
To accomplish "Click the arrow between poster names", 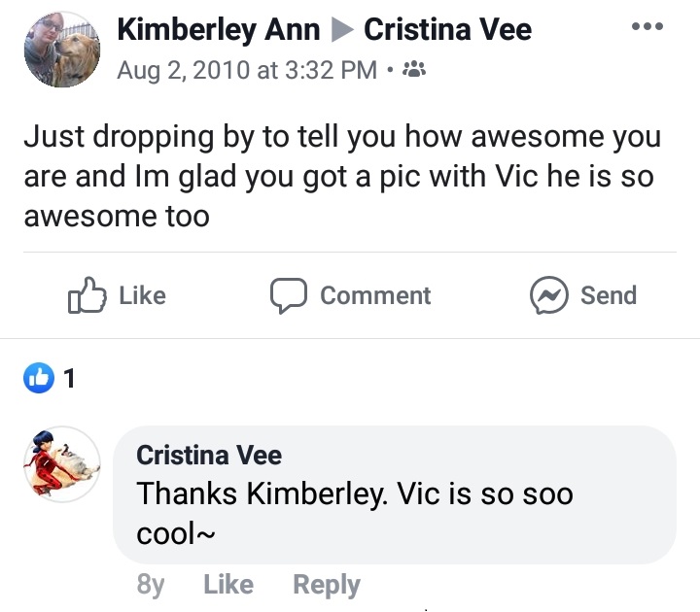I will 342,30.
